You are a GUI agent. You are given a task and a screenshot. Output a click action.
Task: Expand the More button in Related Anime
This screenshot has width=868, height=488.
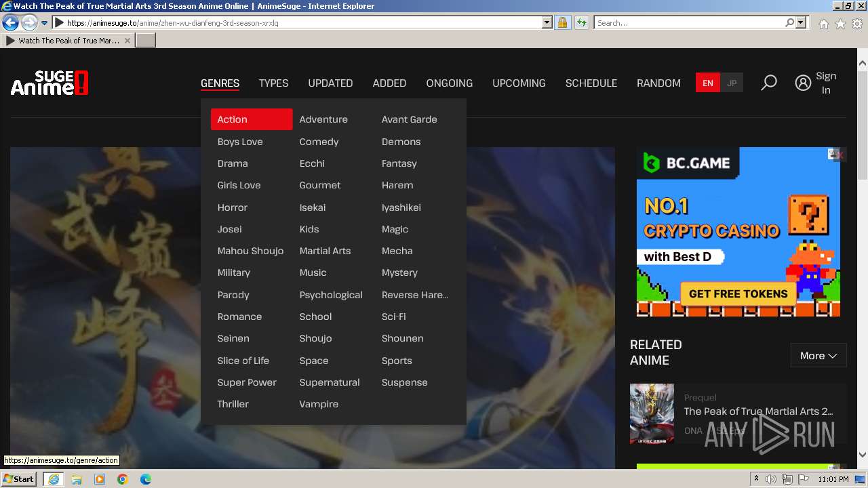coord(818,355)
